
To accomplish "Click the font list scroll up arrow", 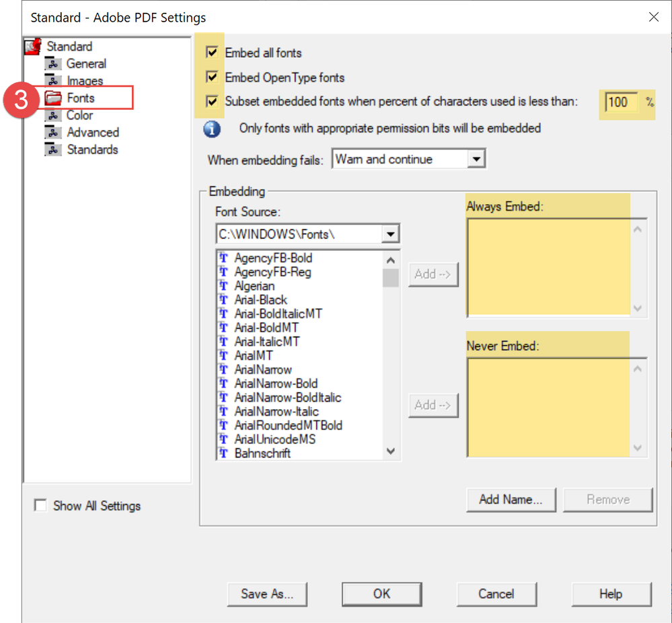I will click(390, 260).
